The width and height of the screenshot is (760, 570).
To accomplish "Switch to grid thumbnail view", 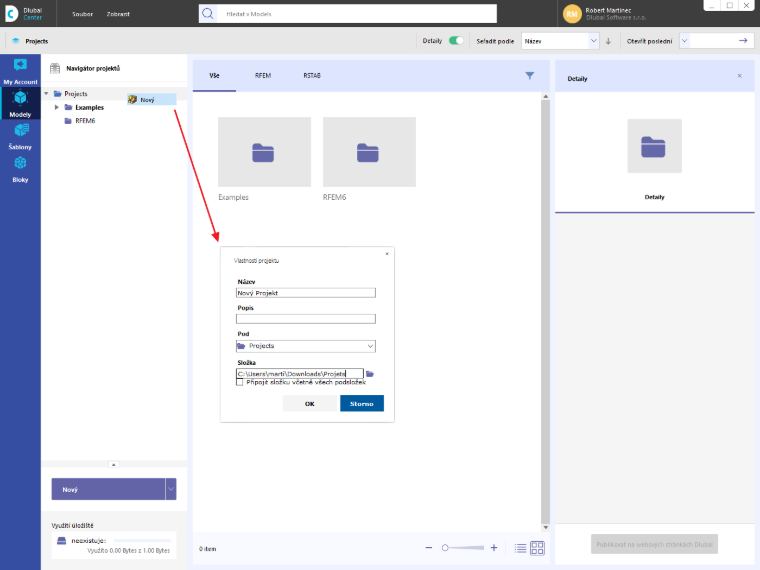I will point(538,548).
